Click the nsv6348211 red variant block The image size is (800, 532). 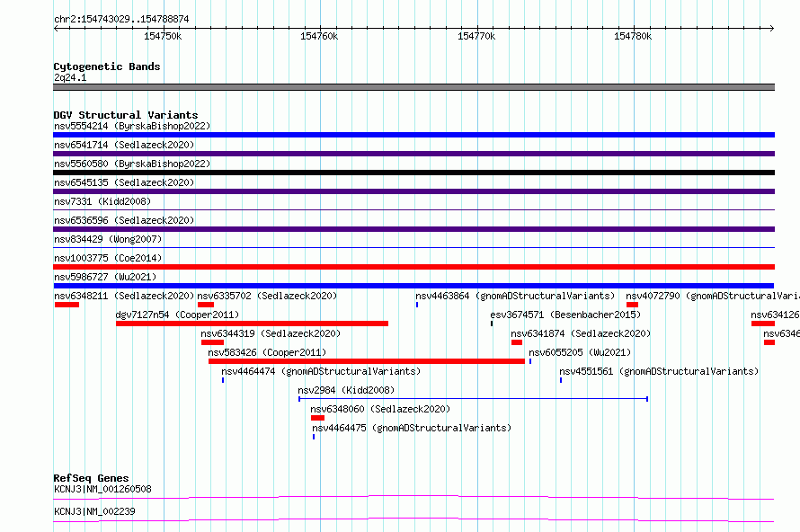tap(67, 305)
